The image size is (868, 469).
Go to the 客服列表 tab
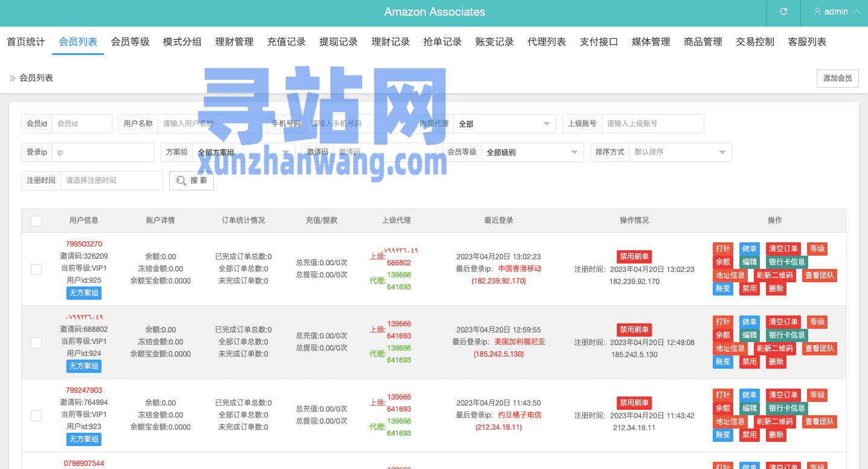click(807, 42)
